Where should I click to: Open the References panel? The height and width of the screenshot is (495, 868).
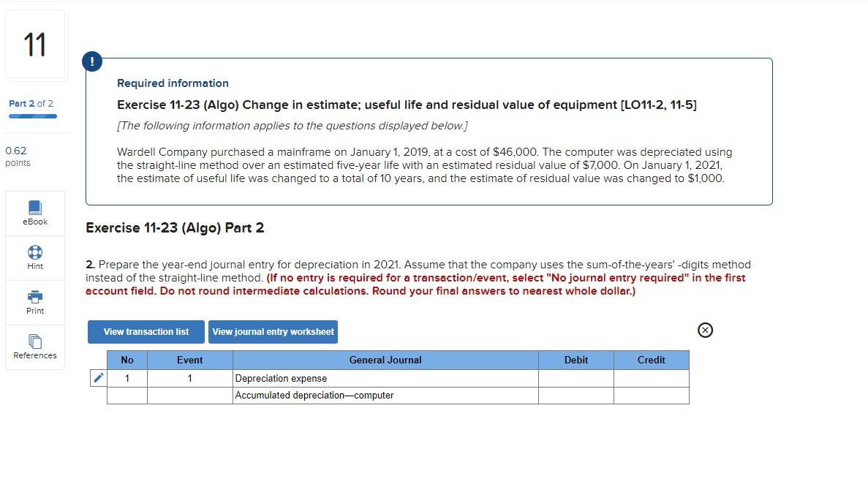pyautogui.click(x=34, y=347)
